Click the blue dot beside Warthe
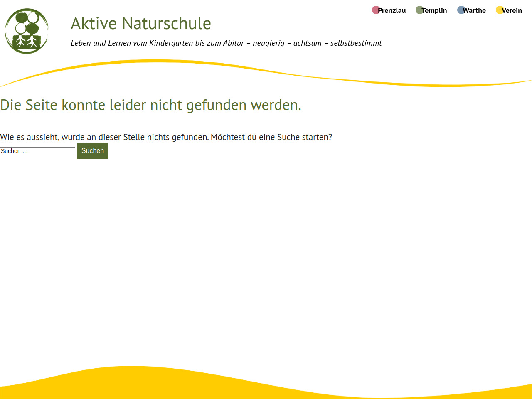This screenshot has width=532, height=399. [461, 10]
